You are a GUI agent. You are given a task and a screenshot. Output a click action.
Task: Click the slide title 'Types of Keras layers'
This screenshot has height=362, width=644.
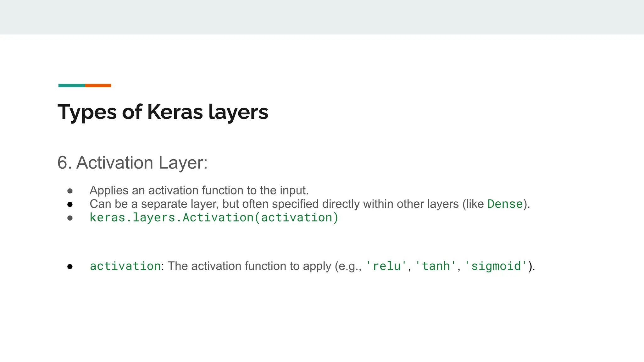pos(163,112)
